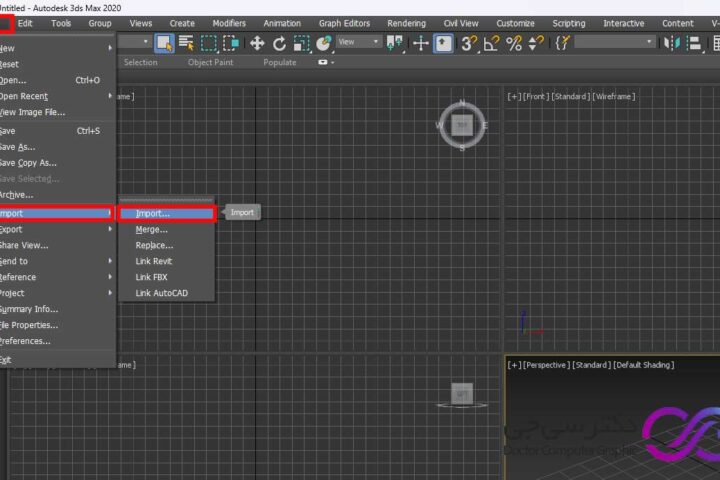Image resolution: width=720 pixels, height=480 pixels.
Task: Open the Named Selection Sets dropdown
Action: coord(614,42)
